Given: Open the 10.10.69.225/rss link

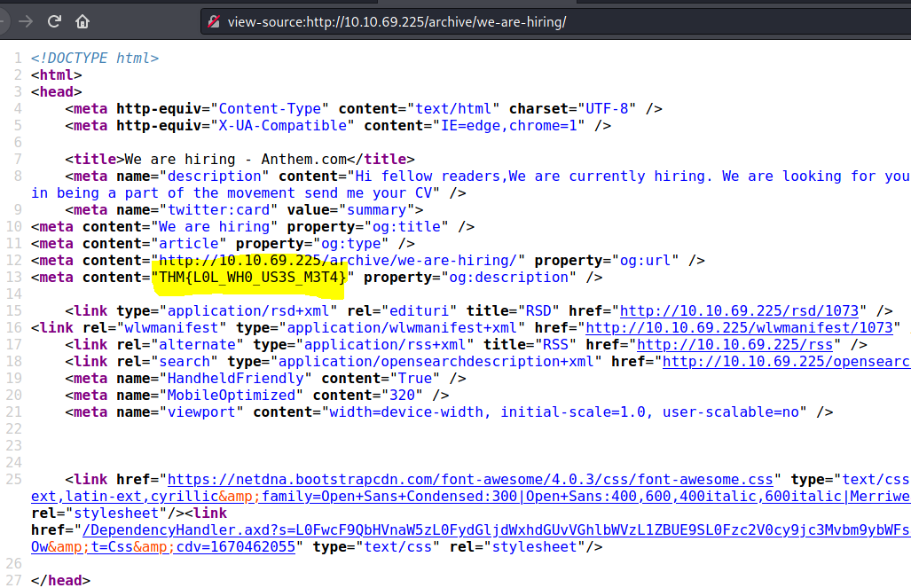Looking at the screenshot, I should (x=735, y=344).
